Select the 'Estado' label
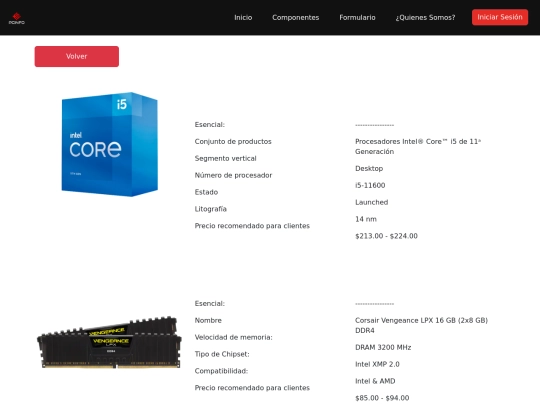Viewport: 540px width, 405px height. (x=206, y=192)
